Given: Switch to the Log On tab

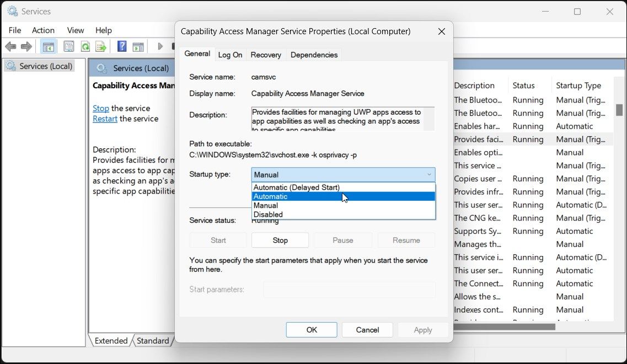Looking at the screenshot, I should tap(230, 55).
